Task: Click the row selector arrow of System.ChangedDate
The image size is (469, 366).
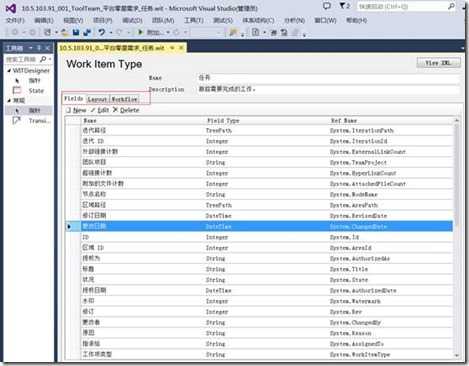Action: click(69, 226)
